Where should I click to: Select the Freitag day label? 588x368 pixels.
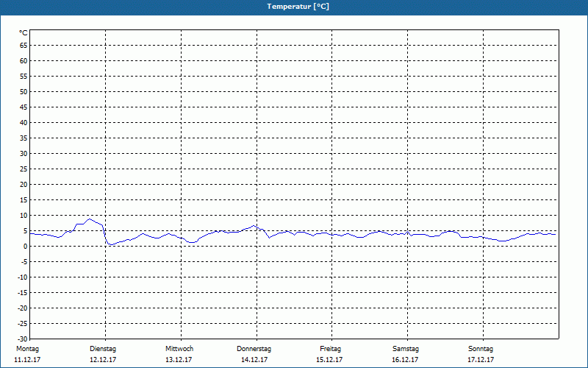click(x=330, y=349)
